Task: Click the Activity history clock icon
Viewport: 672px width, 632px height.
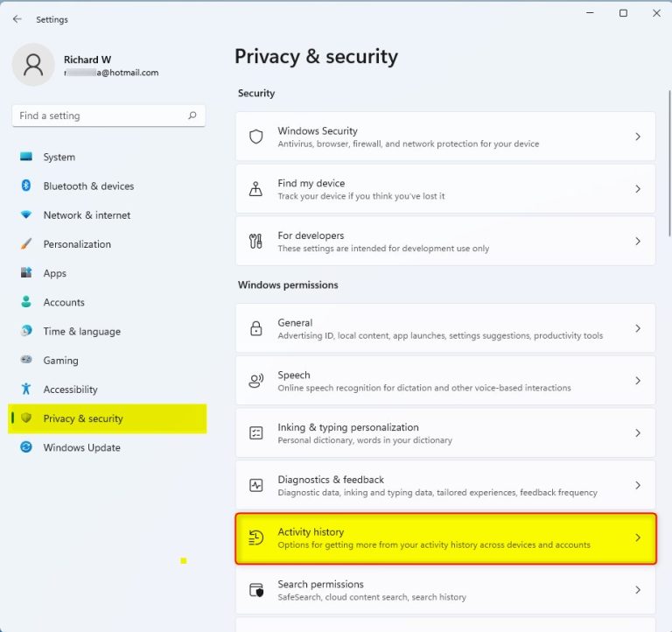Action: (255, 537)
